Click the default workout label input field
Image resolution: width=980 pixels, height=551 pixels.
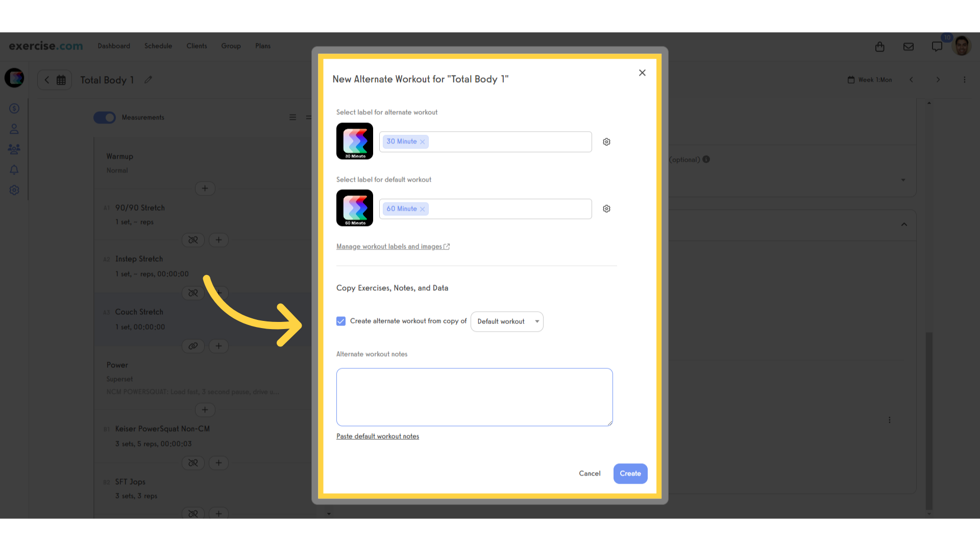[485, 209]
